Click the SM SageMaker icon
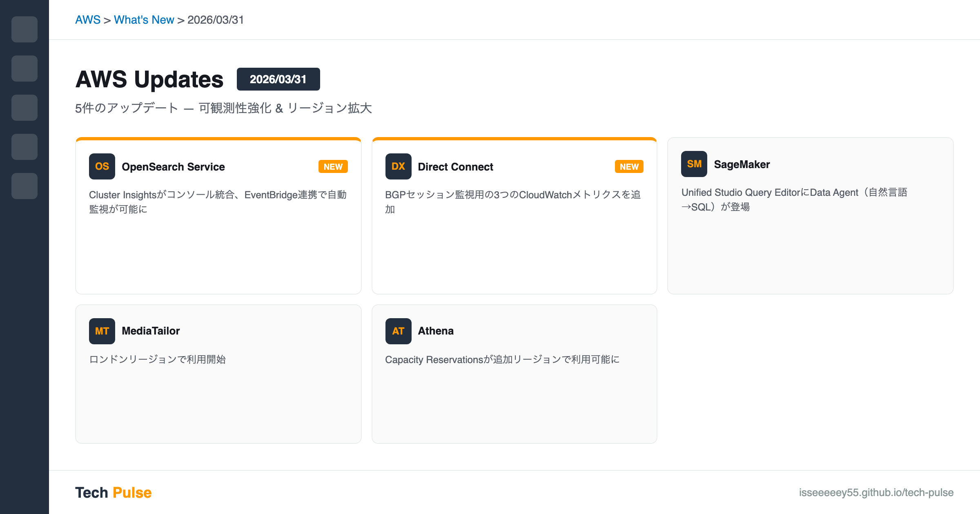Screen dimensions: 980x514 click(694, 164)
